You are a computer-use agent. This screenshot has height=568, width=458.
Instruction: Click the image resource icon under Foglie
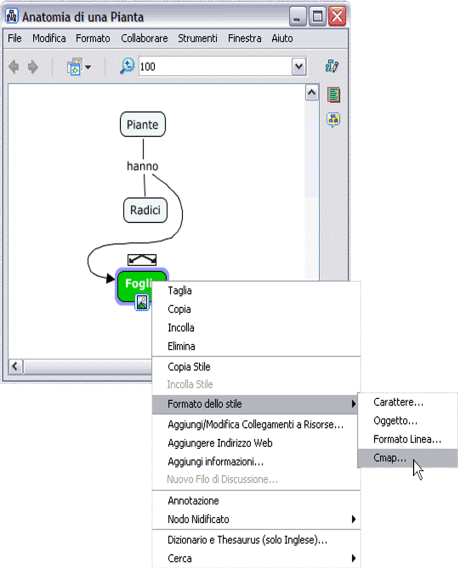click(x=142, y=302)
